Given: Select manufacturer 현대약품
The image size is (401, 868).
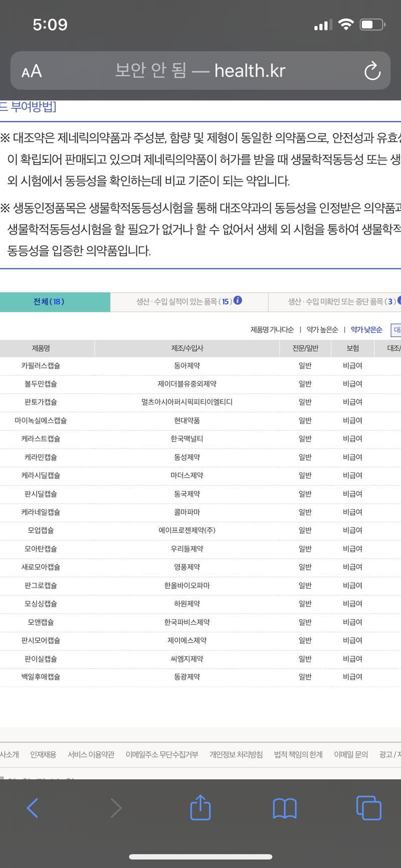Looking at the screenshot, I should [x=187, y=420].
